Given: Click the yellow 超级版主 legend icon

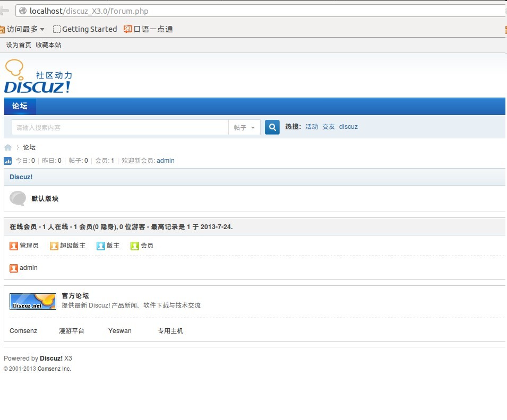Looking at the screenshot, I should (54, 246).
